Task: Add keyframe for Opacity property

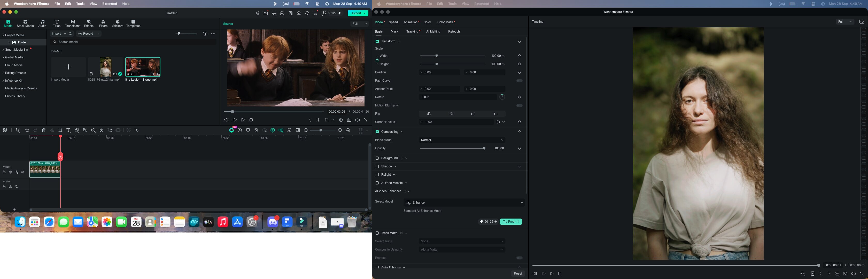Action: tap(519, 149)
